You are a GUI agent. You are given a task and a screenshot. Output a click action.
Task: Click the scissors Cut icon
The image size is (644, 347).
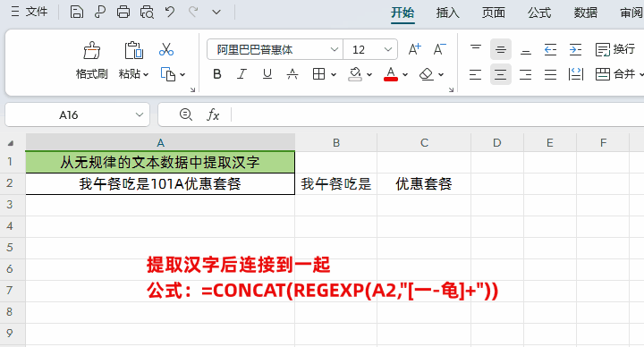point(166,50)
